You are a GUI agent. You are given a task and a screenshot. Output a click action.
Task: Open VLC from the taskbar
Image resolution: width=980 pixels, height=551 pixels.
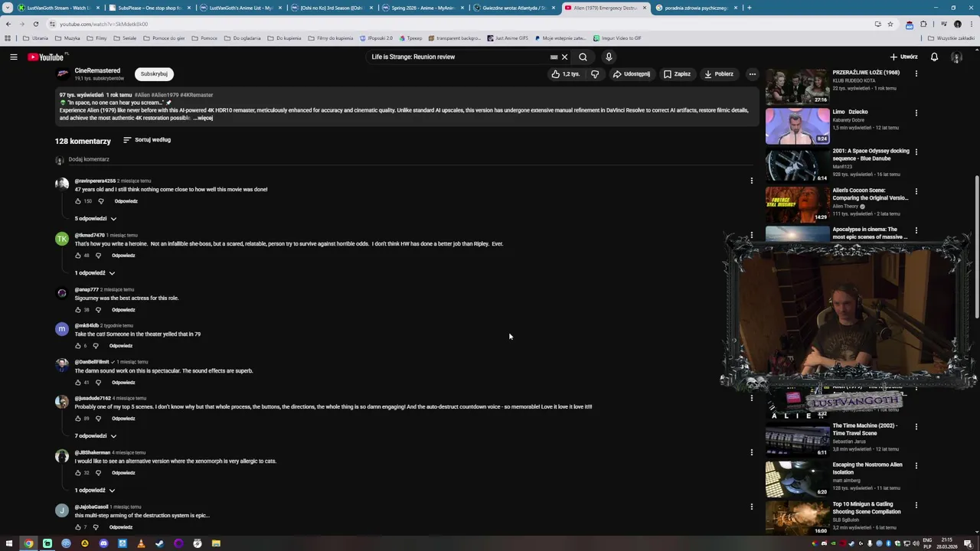pos(141,543)
